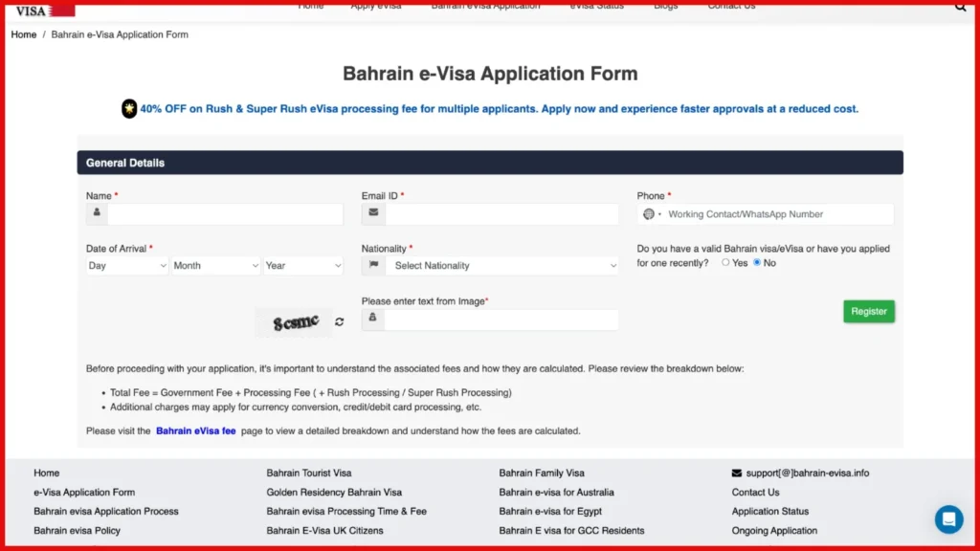
Task: Open footer Golden Residency Bahrain Visa link
Action: 334,493
